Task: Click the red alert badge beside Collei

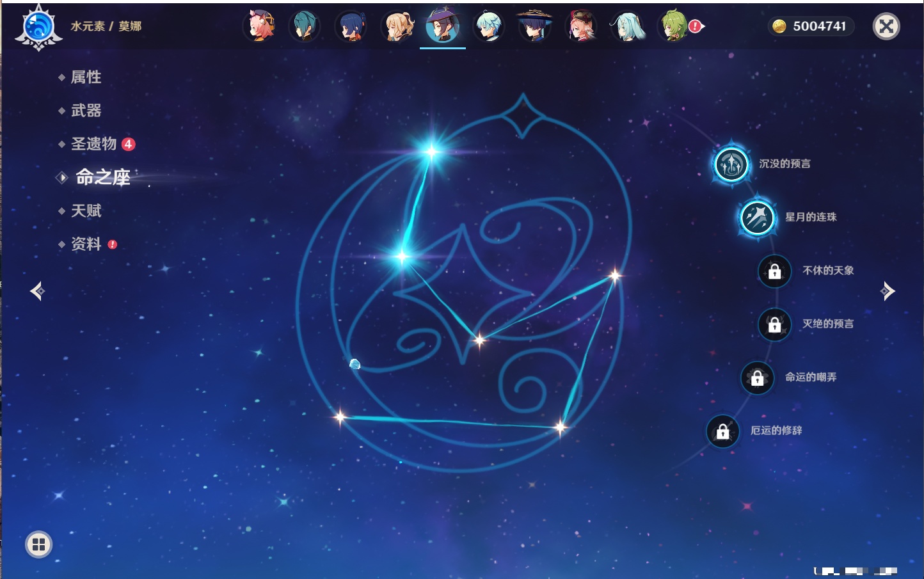Action: 696,26
